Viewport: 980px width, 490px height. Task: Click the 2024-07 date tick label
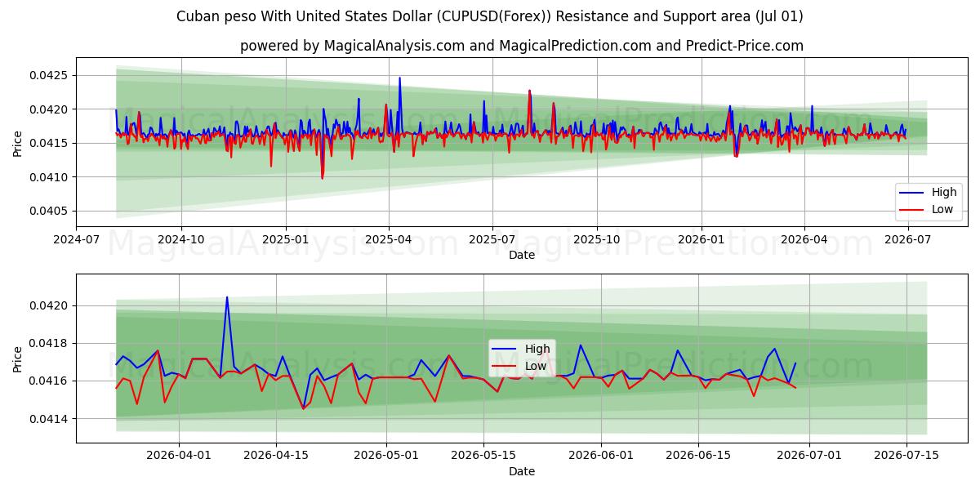[x=77, y=240]
